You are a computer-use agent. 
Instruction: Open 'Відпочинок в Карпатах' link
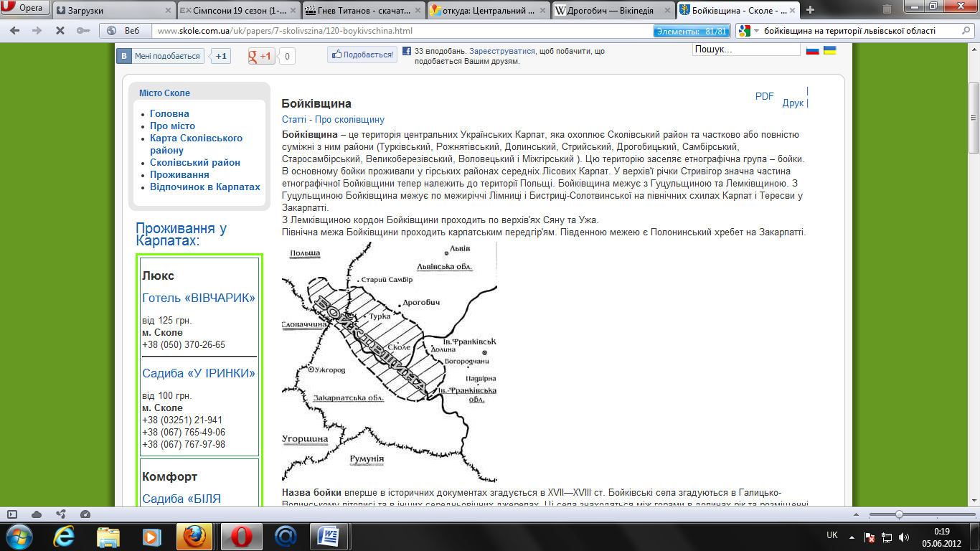(205, 187)
